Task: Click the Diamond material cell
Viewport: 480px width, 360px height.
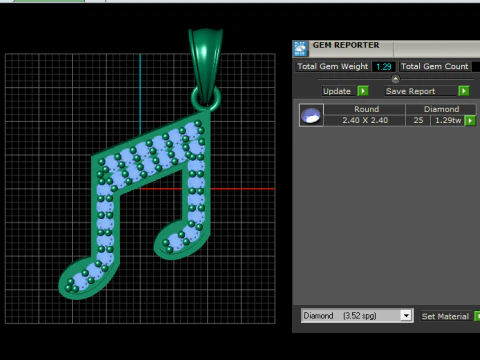Action: tap(441, 109)
